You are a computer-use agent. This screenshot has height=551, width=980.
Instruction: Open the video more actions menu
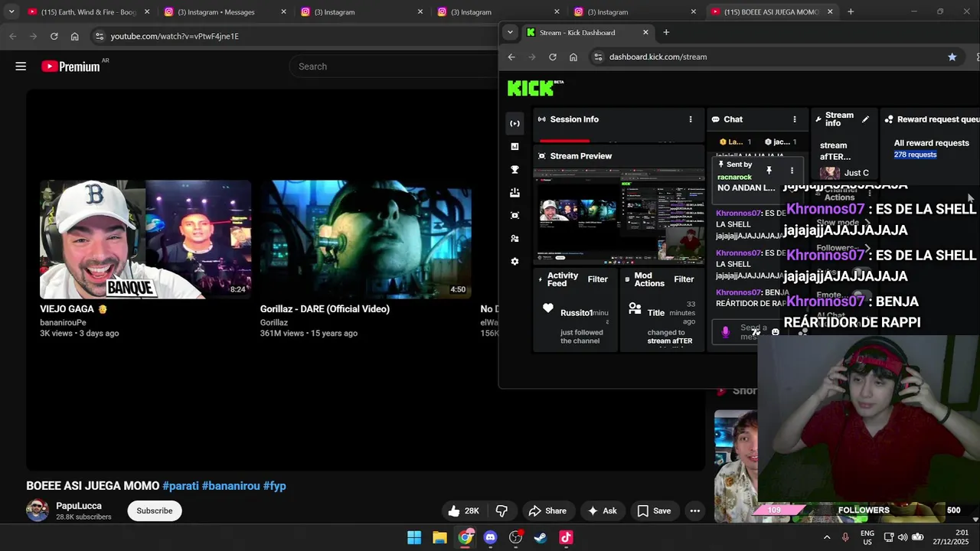695,511
